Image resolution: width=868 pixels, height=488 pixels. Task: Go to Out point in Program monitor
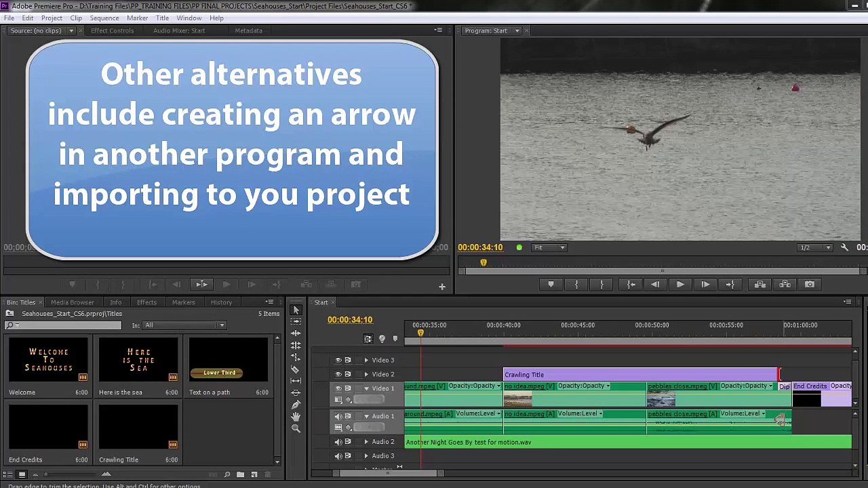(730, 285)
